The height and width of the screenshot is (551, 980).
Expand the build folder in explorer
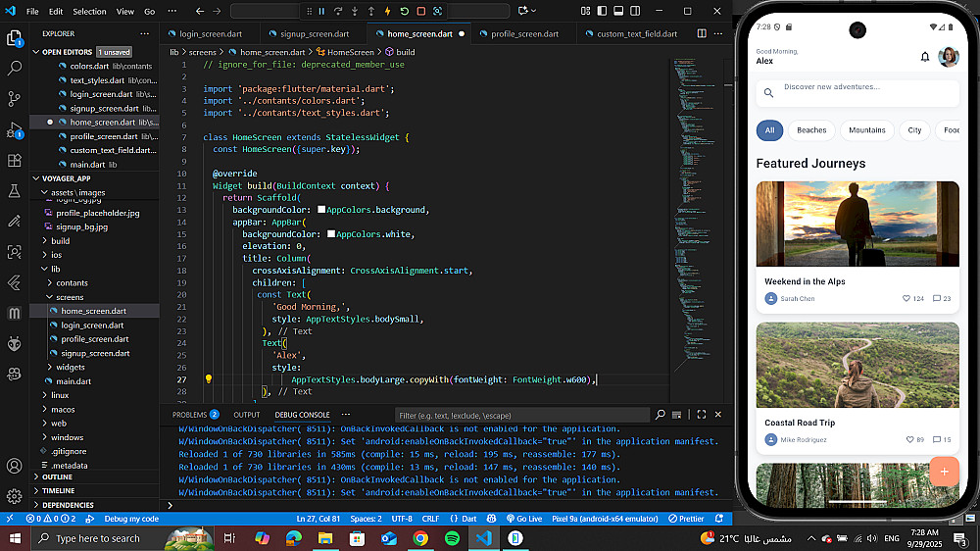click(60, 240)
